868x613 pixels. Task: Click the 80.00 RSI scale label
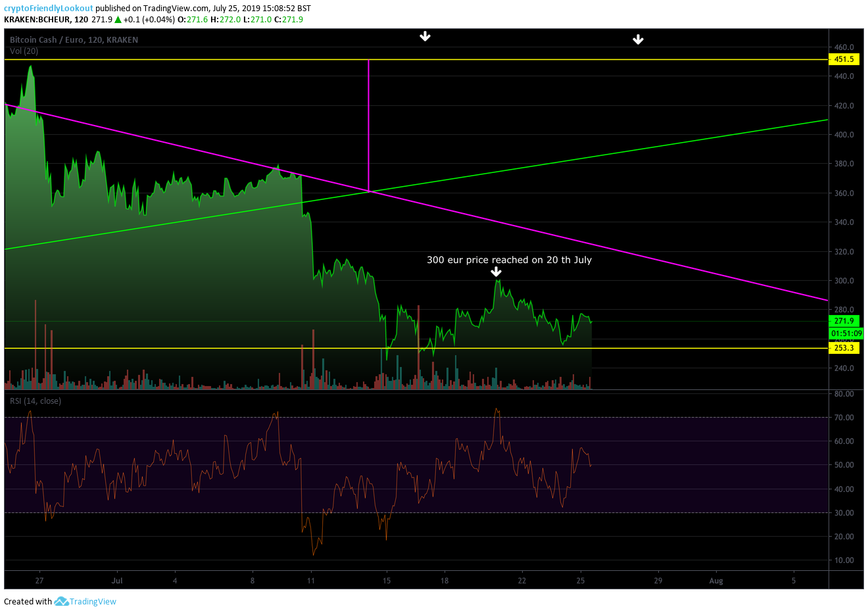click(x=844, y=394)
